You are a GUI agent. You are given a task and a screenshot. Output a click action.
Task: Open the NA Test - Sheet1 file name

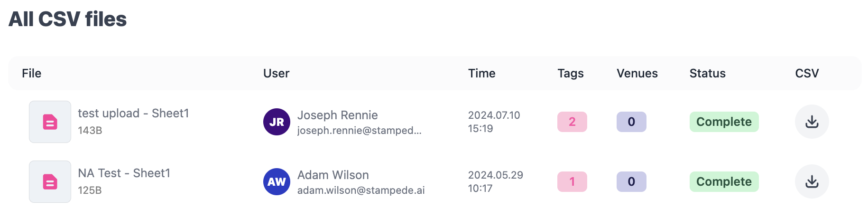pyautogui.click(x=124, y=173)
